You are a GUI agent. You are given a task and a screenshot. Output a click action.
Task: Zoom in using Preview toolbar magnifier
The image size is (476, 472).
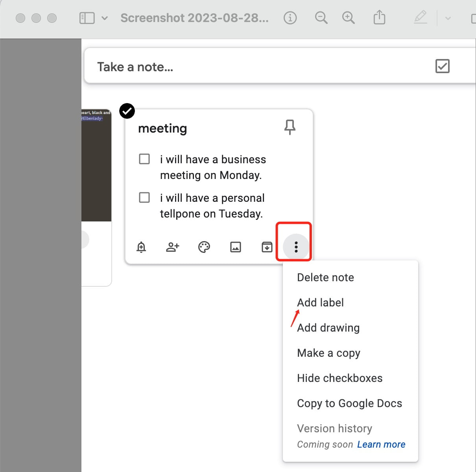[x=348, y=18]
